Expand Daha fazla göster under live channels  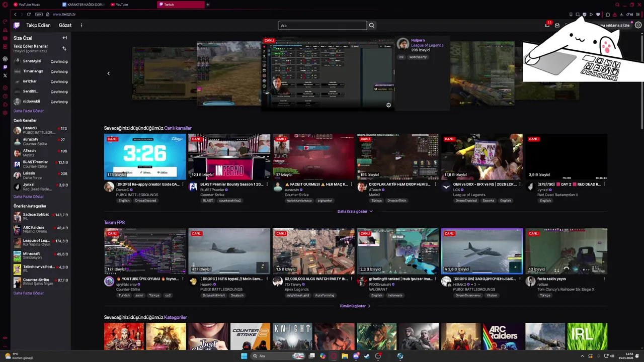[x=355, y=211]
